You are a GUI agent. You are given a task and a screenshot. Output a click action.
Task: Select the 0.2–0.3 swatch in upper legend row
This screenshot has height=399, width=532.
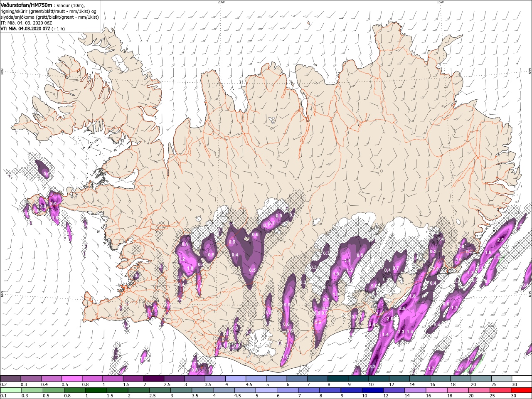point(10,379)
